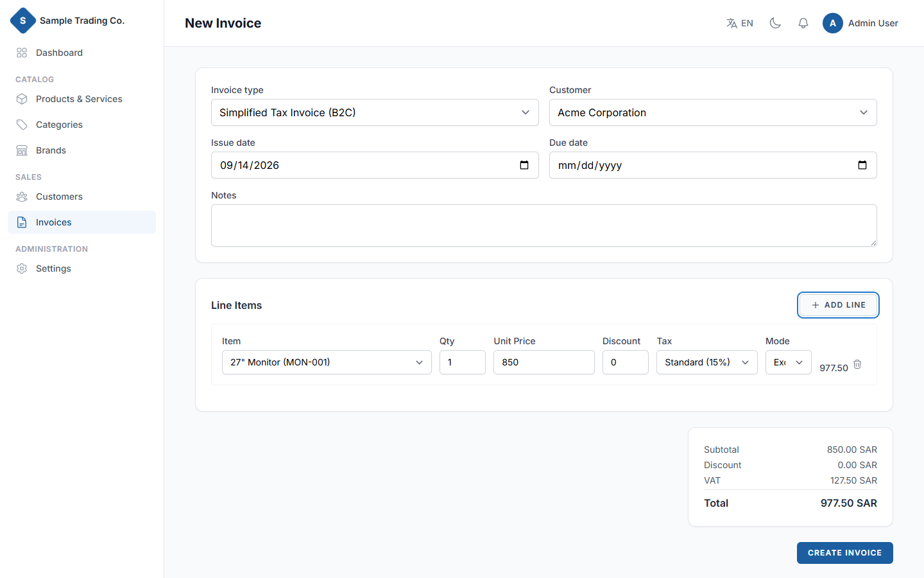Click the Admin User avatar
Image resolution: width=924 pixels, height=578 pixels.
(x=833, y=23)
